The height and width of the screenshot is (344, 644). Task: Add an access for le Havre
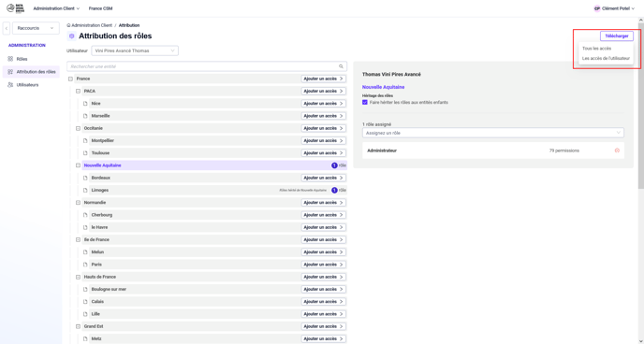323,227
